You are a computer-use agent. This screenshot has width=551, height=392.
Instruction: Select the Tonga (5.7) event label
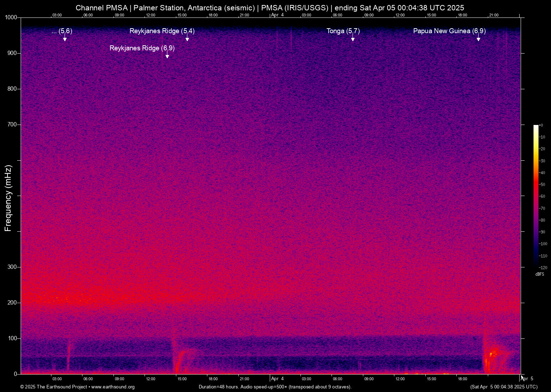click(343, 31)
